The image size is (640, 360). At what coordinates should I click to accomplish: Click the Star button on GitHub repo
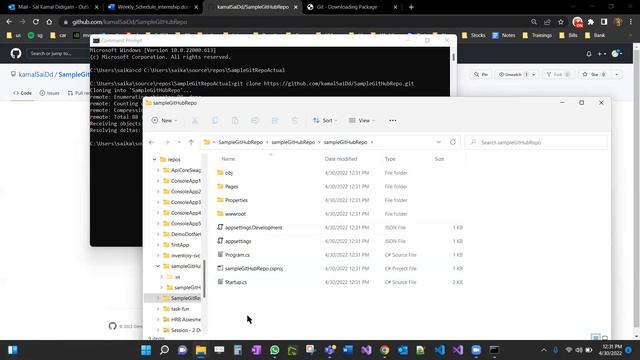pos(596,74)
